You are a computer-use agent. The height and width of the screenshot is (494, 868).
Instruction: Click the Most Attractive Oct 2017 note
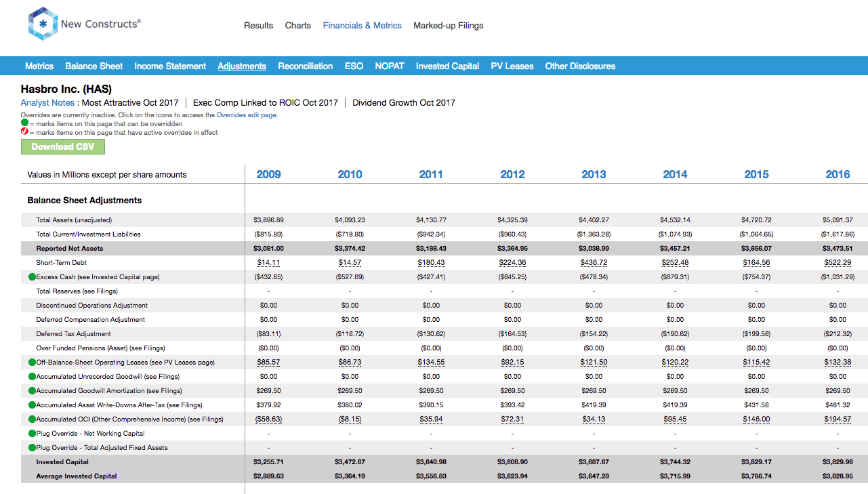click(x=130, y=103)
